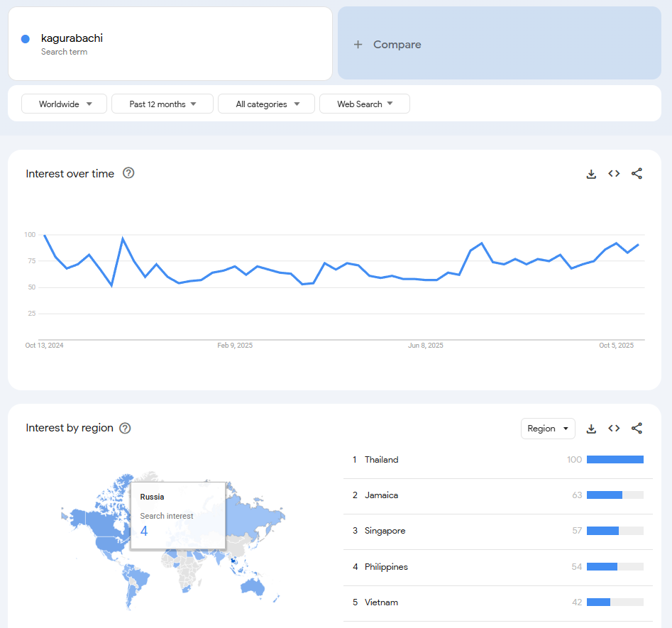The width and height of the screenshot is (672, 628).
Task: Click the blue kagurabachi color dot
Action: pos(26,39)
